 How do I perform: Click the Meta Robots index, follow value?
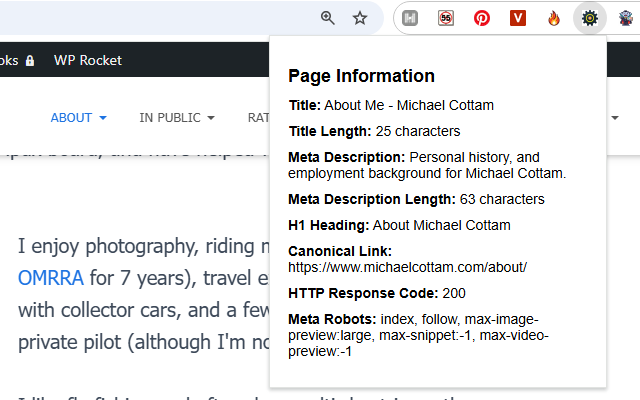[x=418, y=335]
